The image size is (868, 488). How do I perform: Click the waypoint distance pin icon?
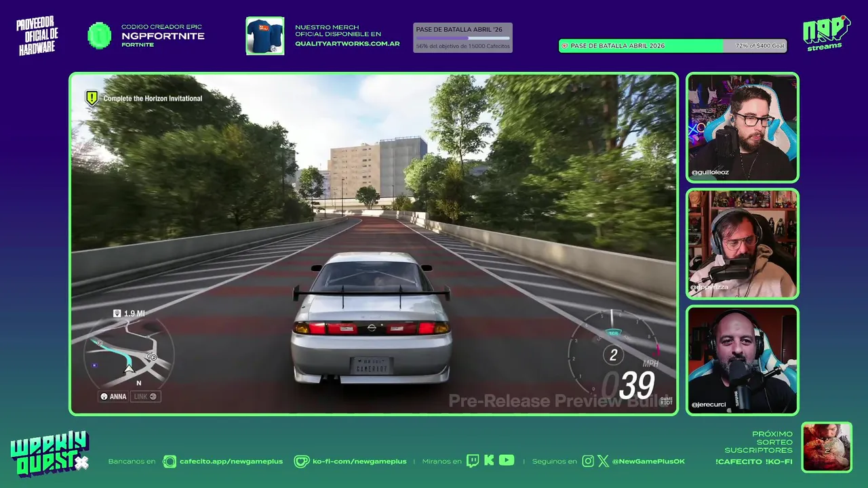pos(117,313)
